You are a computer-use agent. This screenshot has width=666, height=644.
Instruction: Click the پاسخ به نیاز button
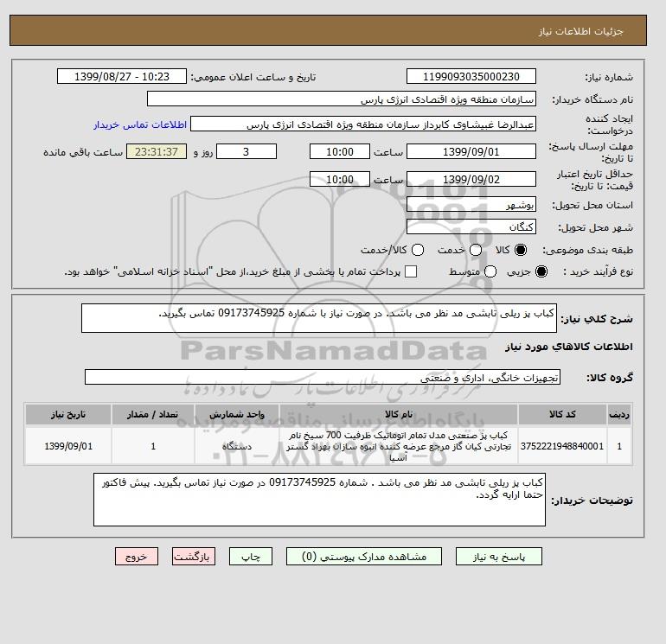(499, 557)
